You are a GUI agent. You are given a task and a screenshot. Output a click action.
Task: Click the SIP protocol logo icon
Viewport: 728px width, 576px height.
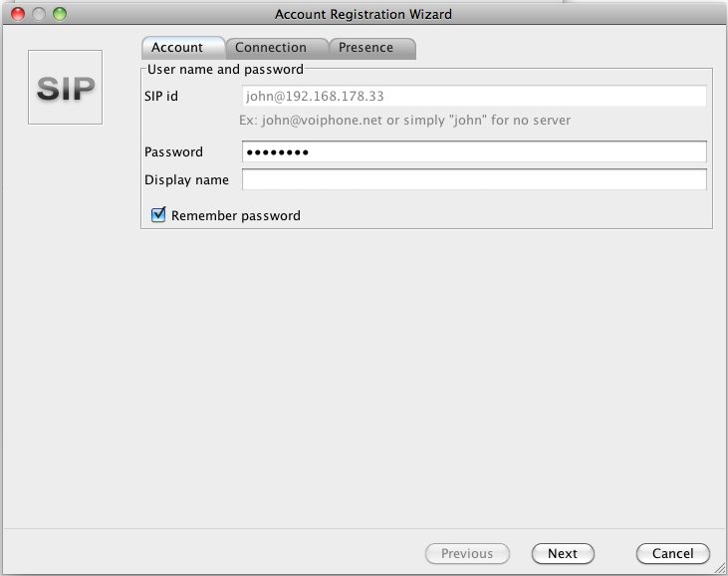pos(65,88)
